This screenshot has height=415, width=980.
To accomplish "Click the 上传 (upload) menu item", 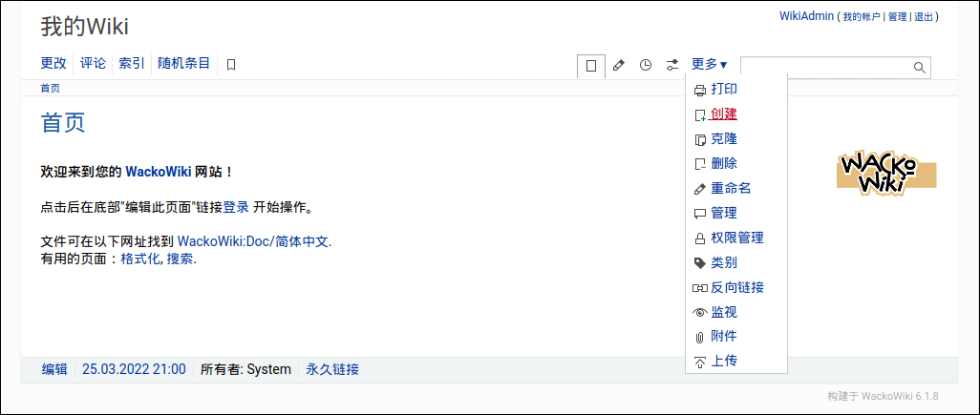I will click(x=723, y=362).
